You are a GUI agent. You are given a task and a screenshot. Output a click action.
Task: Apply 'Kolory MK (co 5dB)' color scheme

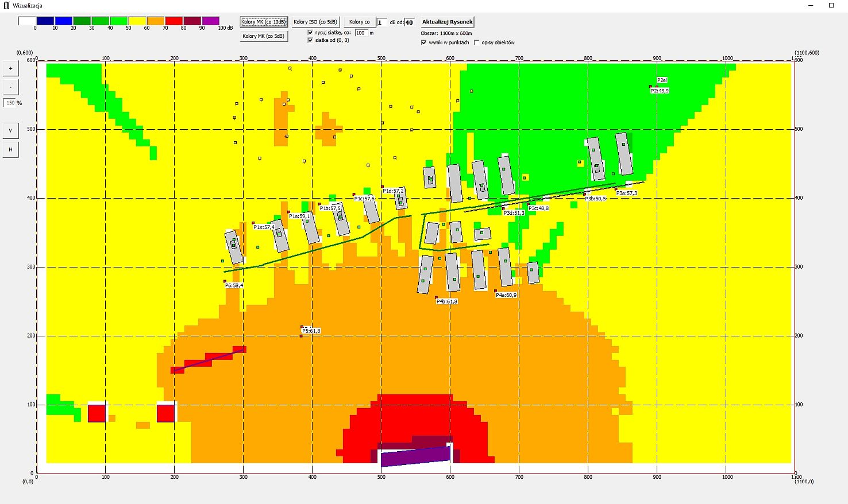click(263, 36)
